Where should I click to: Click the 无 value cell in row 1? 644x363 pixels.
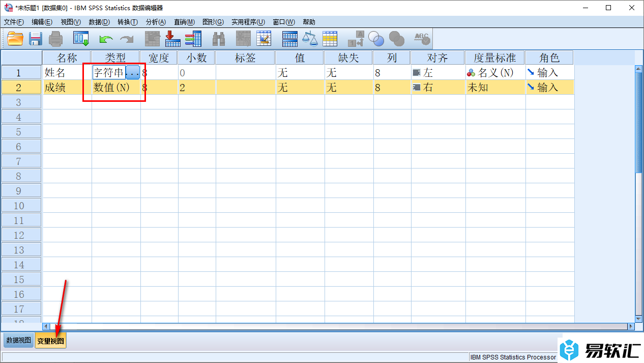[300, 73]
